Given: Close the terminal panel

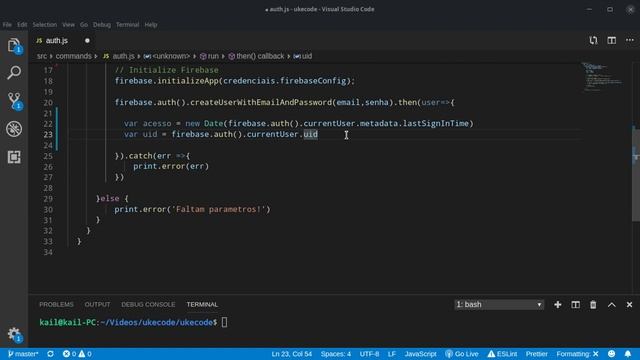Looking at the screenshot, I should [x=629, y=304].
